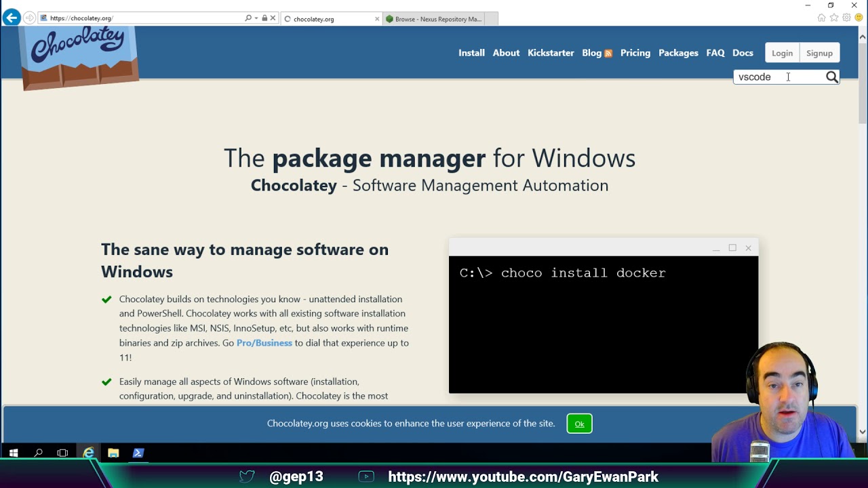Click Internet Explorer taskbar icon
Image resolution: width=868 pixels, height=488 pixels.
coord(89,453)
